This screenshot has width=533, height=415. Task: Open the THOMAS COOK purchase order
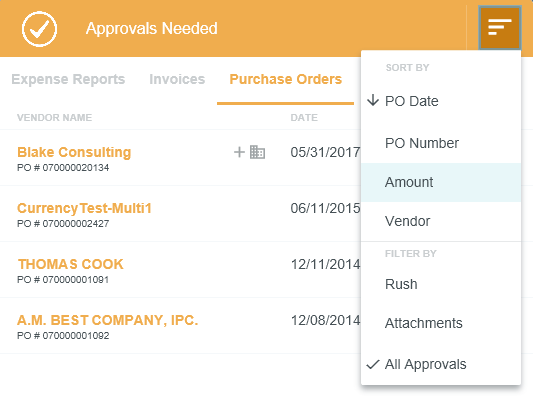pyautogui.click(x=71, y=264)
